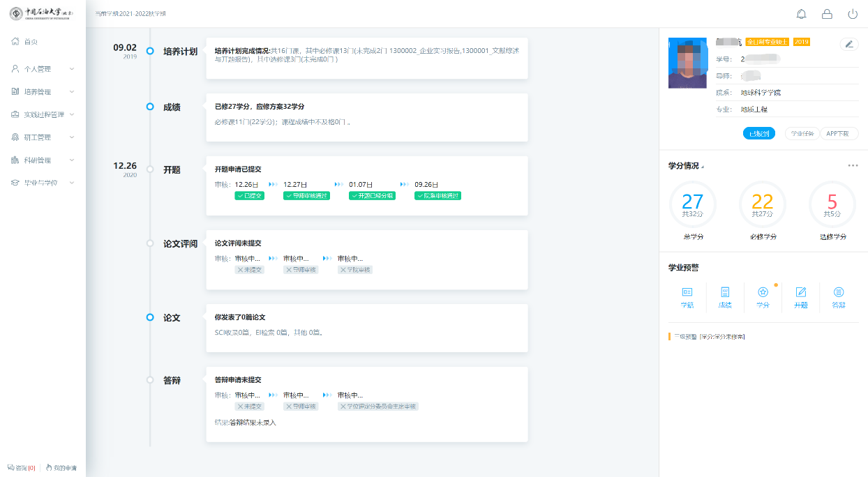Screen dimensions: 868x477
Task: Click the 总学分 27 progress circle
Action: [692, 204]
